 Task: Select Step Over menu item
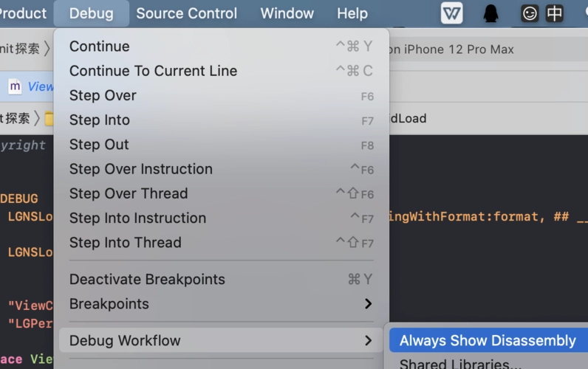[103, 95]
